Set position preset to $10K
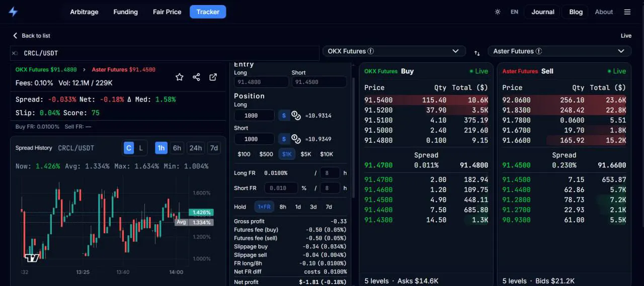Viewport: 644px width, 286px height. 327,154
